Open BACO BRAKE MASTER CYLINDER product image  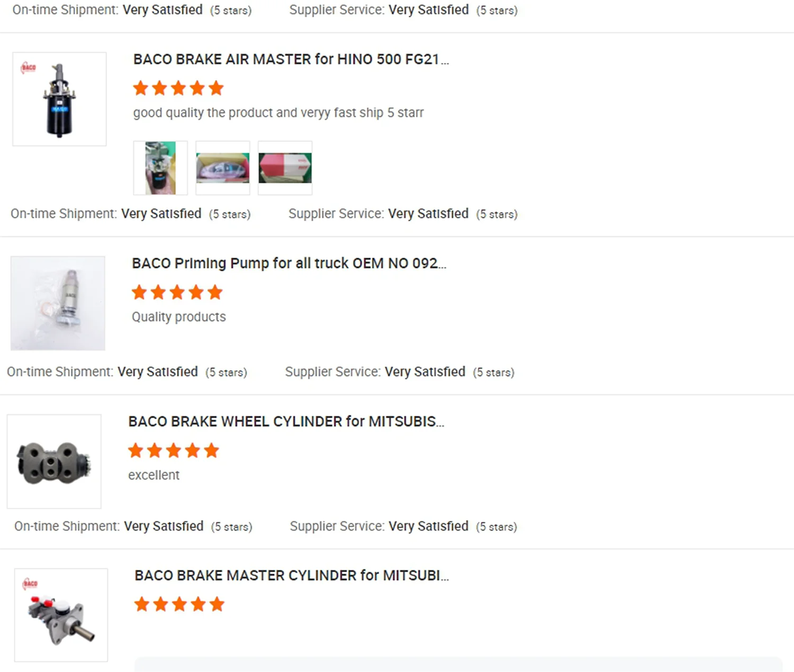click(61, 615)
